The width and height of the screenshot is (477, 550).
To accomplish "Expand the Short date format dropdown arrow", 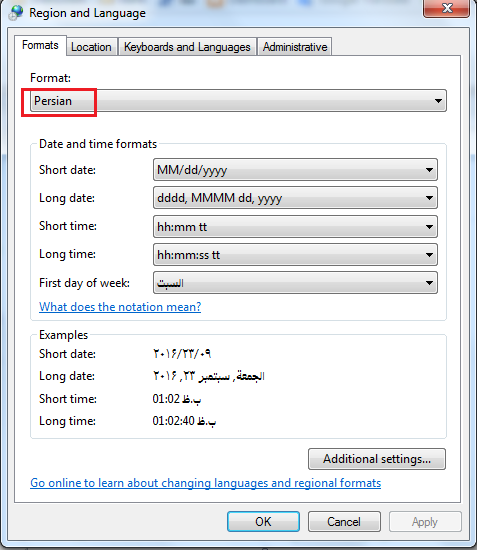I will (429, 170).
